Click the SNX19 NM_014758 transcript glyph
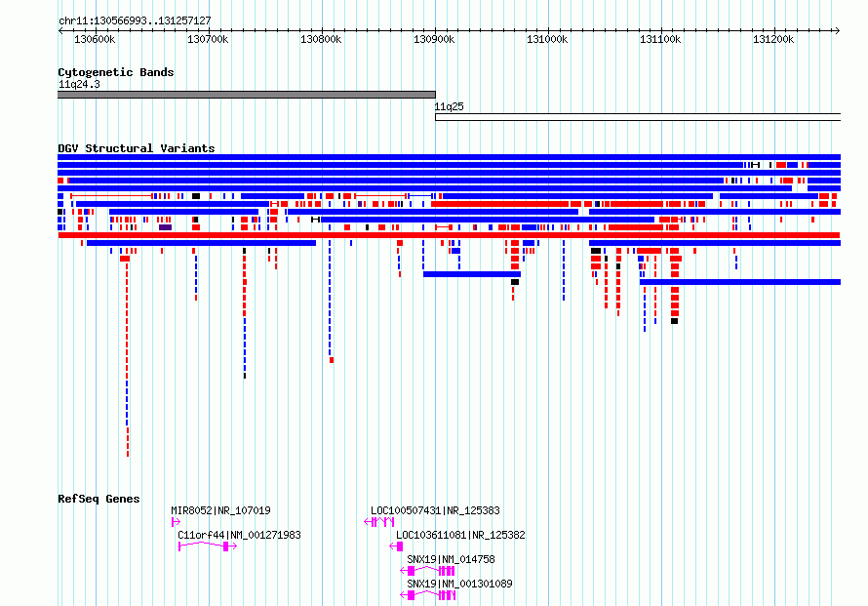 (x=427, y=571)
